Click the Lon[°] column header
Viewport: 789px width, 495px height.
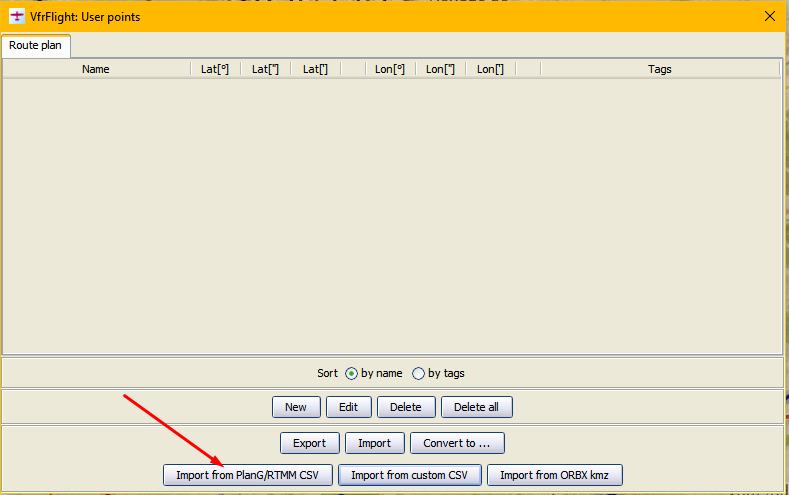click(390, 69)
